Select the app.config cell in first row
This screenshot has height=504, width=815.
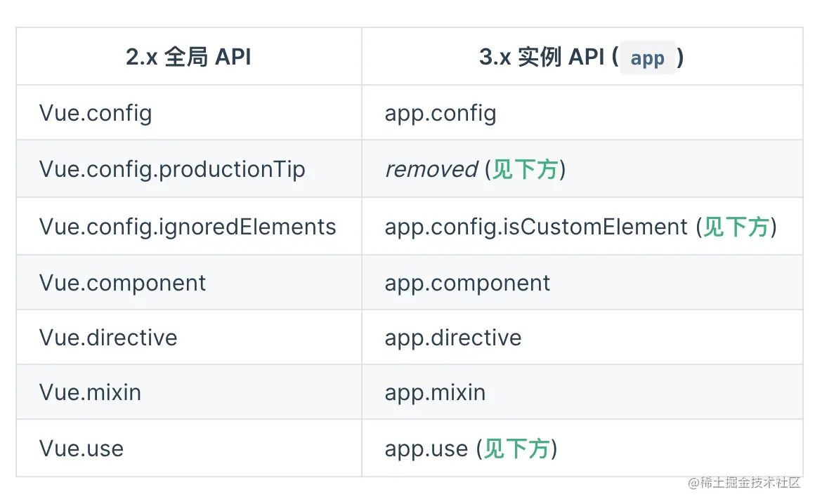pyautogui.click(x=441, y=113)
